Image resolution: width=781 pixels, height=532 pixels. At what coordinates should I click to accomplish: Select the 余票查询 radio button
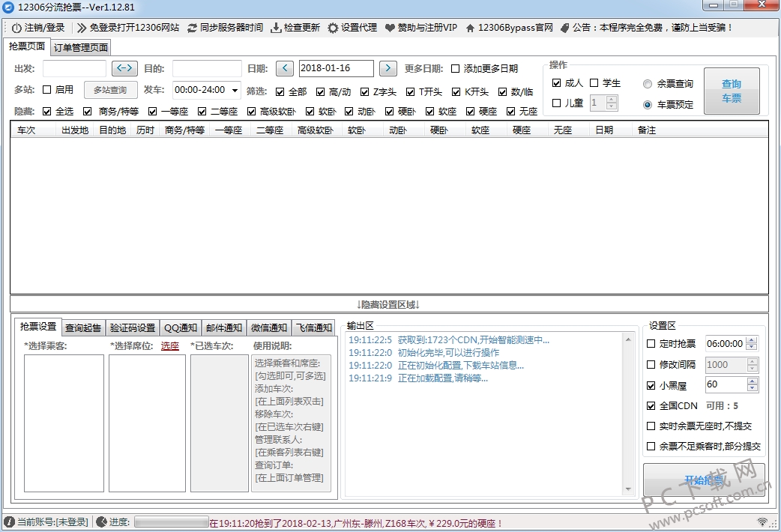(x=648, y=84)
